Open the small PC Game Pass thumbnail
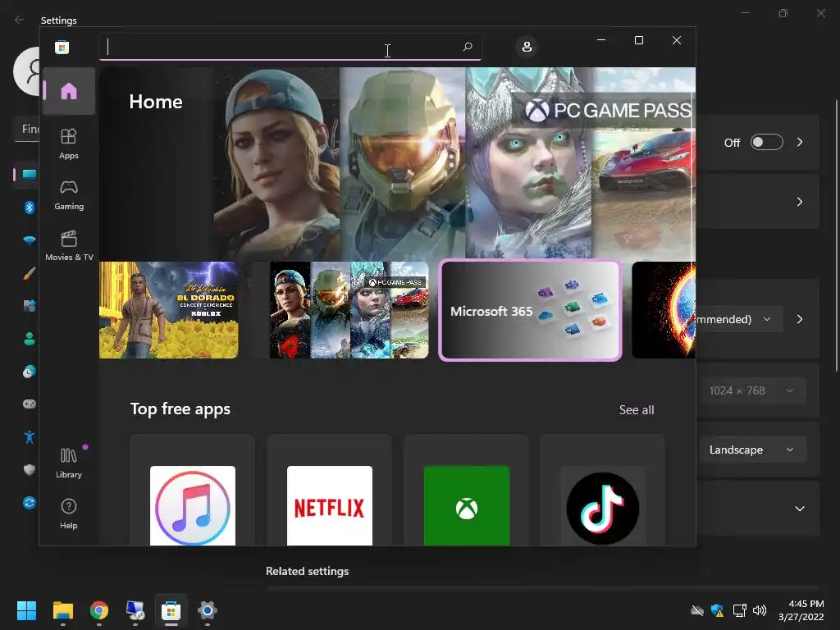 pos(349,310)
